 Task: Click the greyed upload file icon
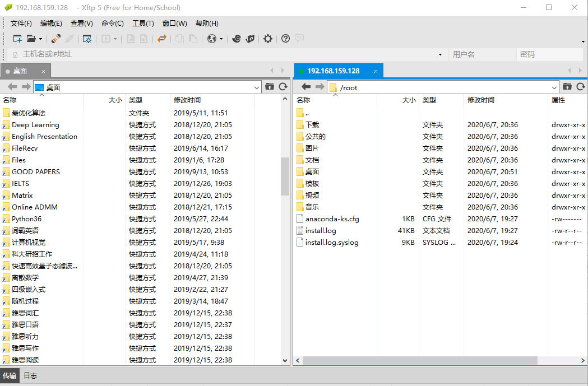coord(143,39)
